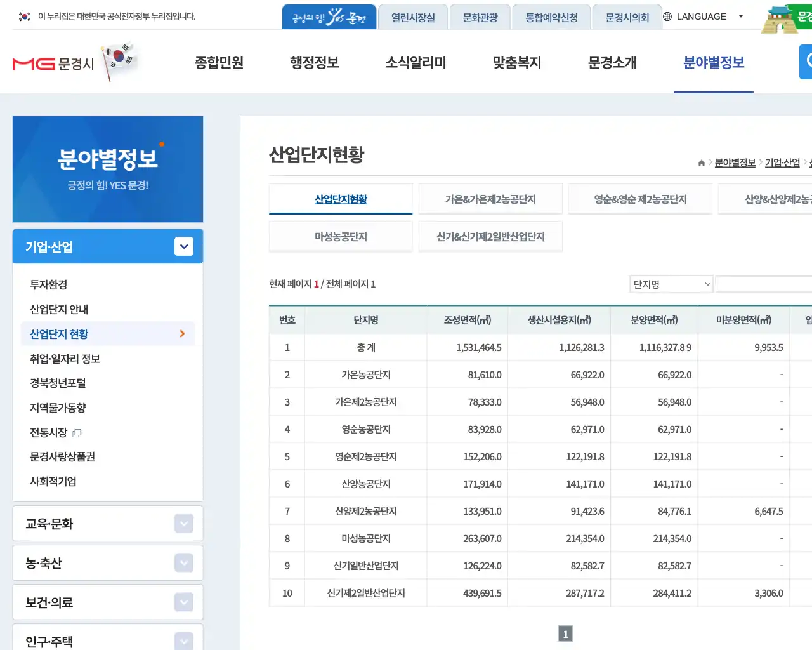The image size is (812, 650).
Task: Click the MG 문경시 logo
Action: (53, 63)
